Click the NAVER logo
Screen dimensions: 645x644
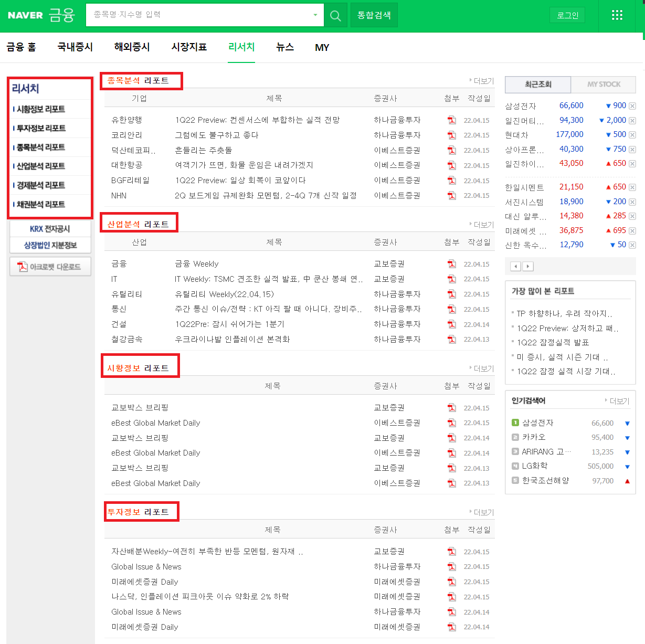coord(25,15)
